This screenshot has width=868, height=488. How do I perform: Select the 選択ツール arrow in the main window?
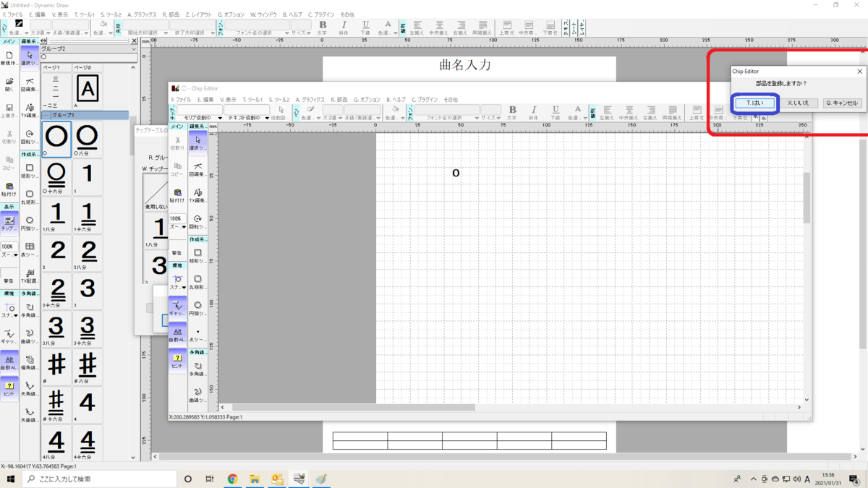coord(30,58)
